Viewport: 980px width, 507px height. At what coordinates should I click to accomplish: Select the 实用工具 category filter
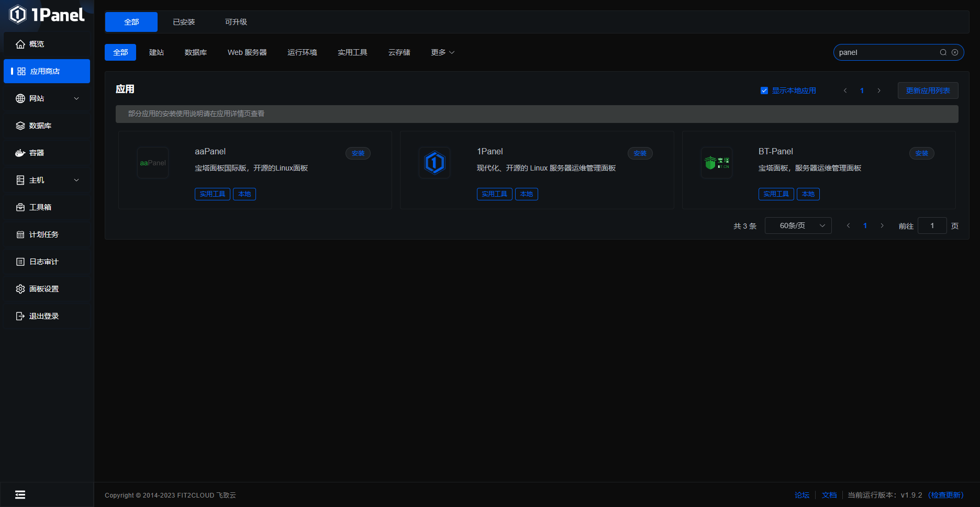click(352, 52)
